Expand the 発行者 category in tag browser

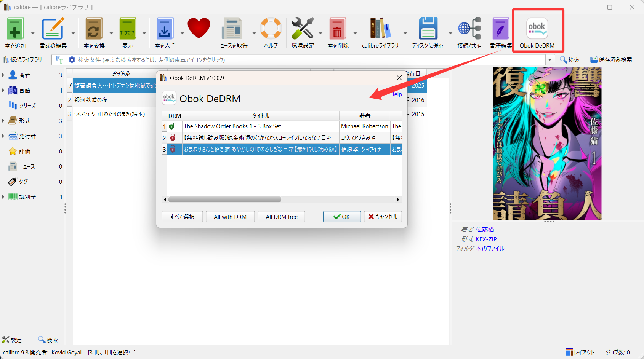click(3, 136)
